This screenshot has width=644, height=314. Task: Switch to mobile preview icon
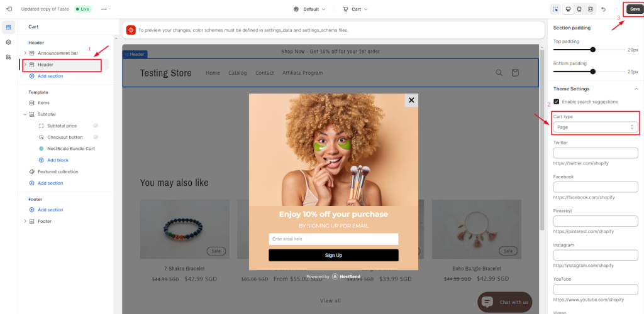point(579,9)
